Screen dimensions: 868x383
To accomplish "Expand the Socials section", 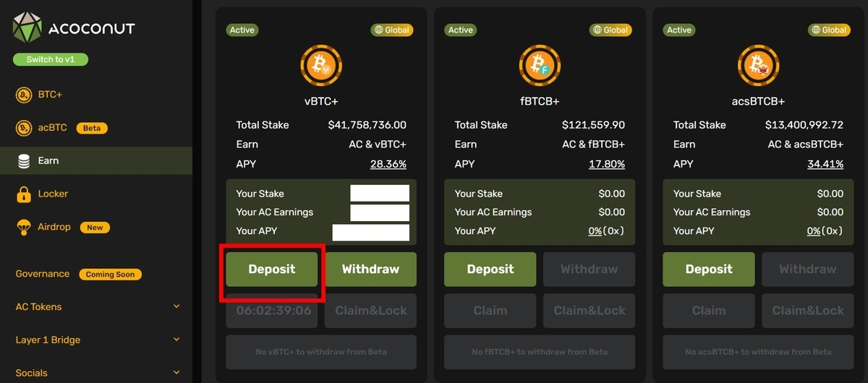I will pos(96,373).
